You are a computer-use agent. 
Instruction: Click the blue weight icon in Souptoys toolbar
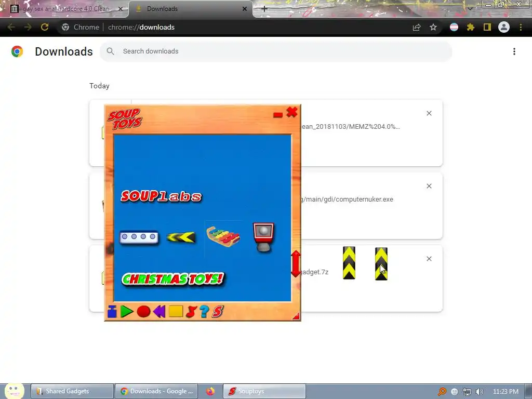112,312
